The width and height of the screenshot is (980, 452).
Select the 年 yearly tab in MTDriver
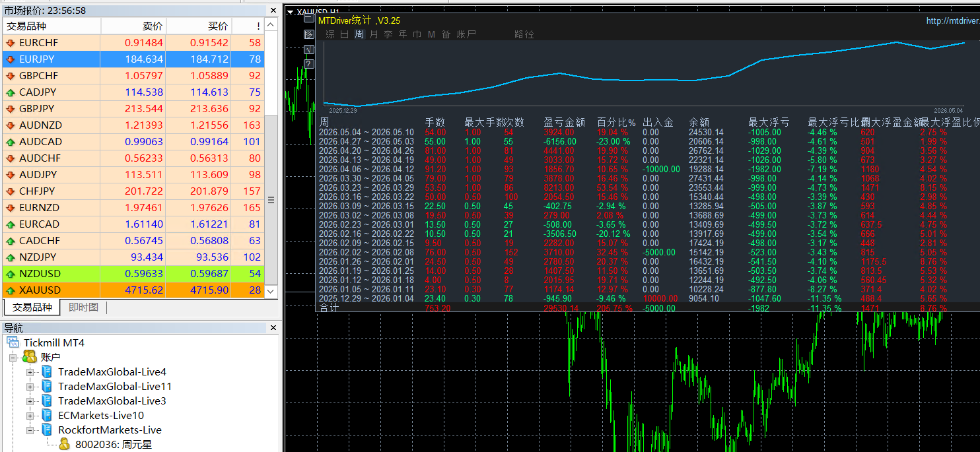[403, 34]
